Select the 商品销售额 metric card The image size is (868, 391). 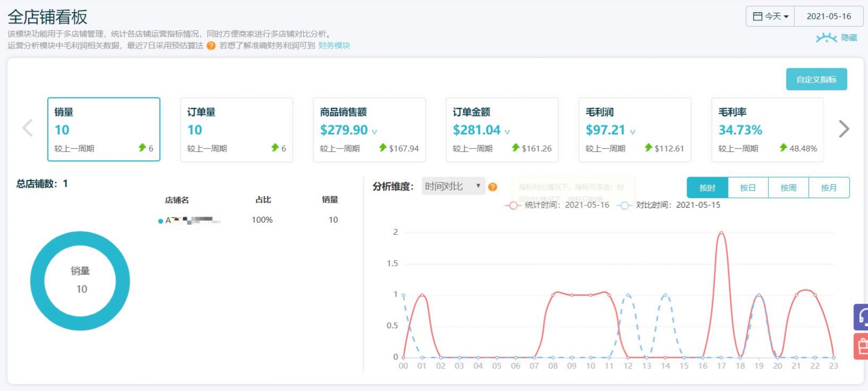coord(369,130)
